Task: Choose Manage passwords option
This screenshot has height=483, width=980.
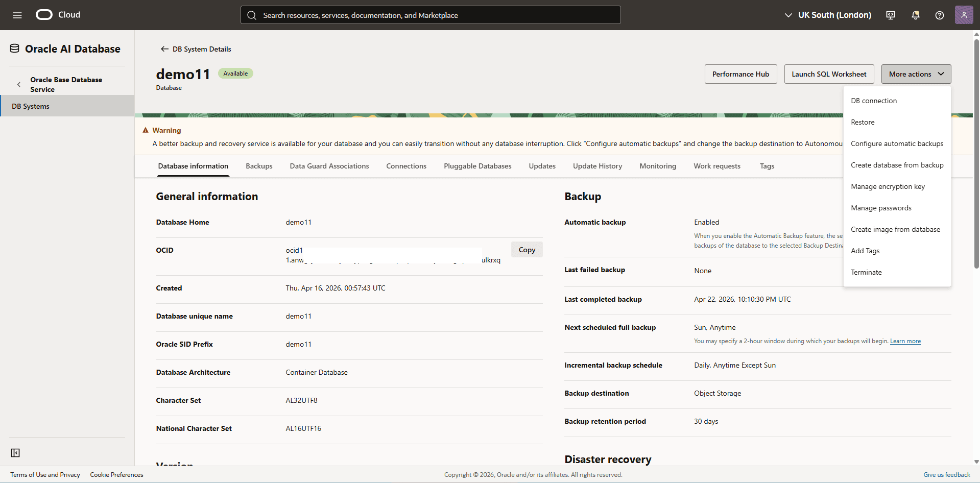Action: click(x=897, y=208)
